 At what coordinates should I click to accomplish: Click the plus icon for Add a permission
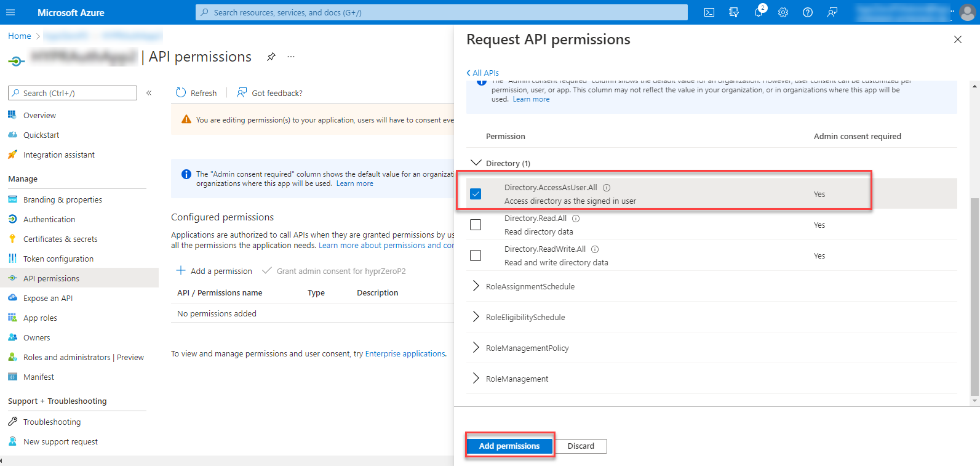point(181,271)
